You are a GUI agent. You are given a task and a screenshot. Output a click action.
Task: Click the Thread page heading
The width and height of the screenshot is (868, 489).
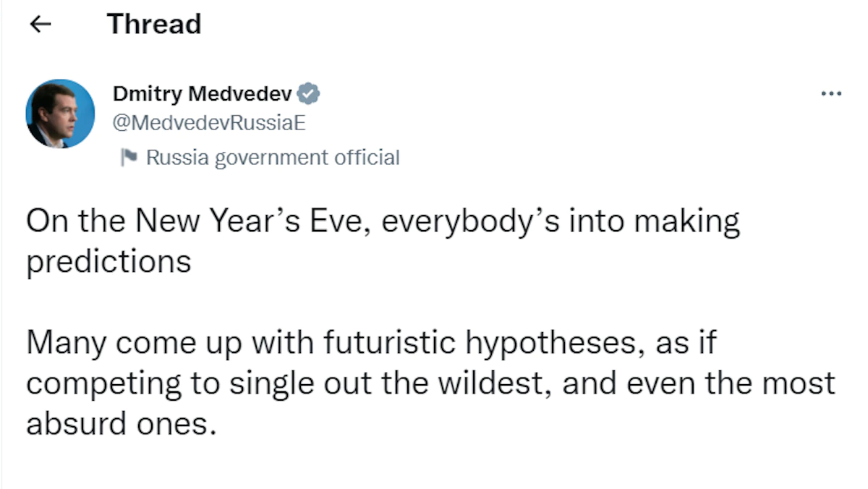point(154,25)
